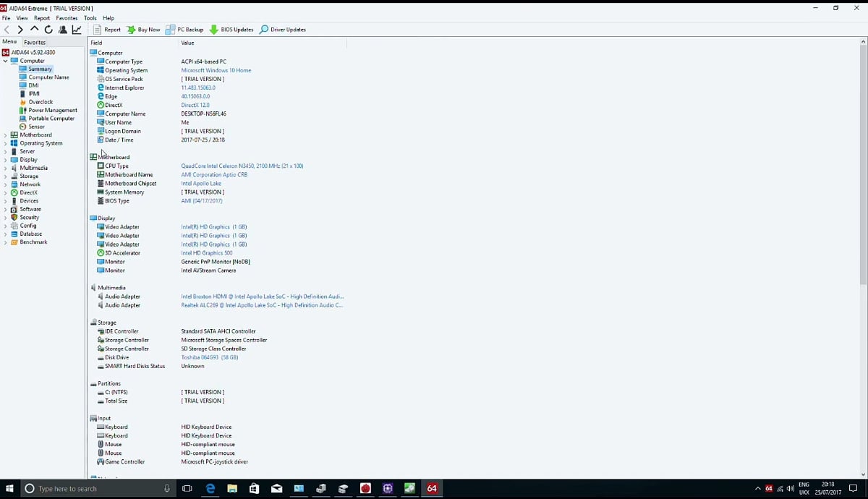This screenshot has height=499, width=868.
Task: Open the Favorites menu in the menu bar
Action: [x=67, y=18]
